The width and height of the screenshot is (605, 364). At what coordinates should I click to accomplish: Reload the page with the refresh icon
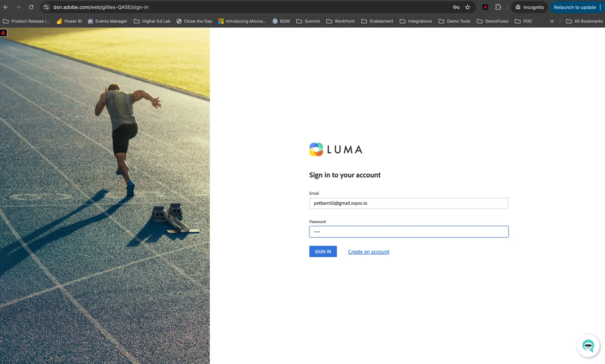pyautogui.click(x=31, y=7)
